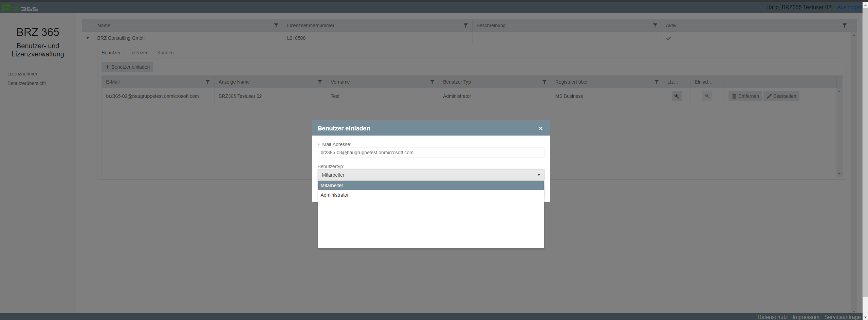This screenshot has height=320, width=868.
Task: Open Benutzerübersicht in the sidebar
Action: coord(26,83)
